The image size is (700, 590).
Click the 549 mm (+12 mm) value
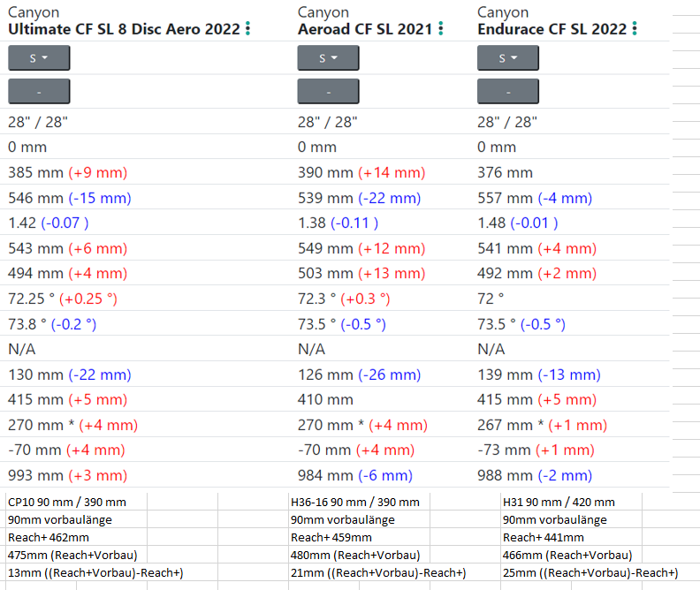tap(361, 248)
